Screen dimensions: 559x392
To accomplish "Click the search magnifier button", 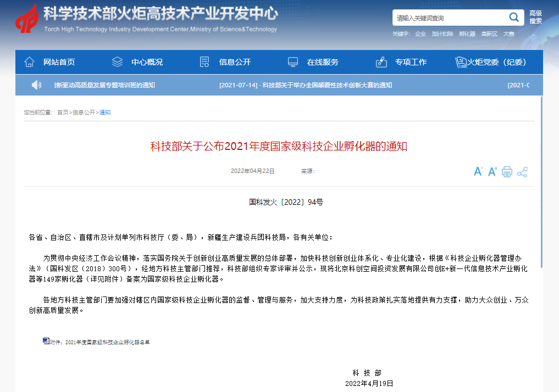I will 513,18.
